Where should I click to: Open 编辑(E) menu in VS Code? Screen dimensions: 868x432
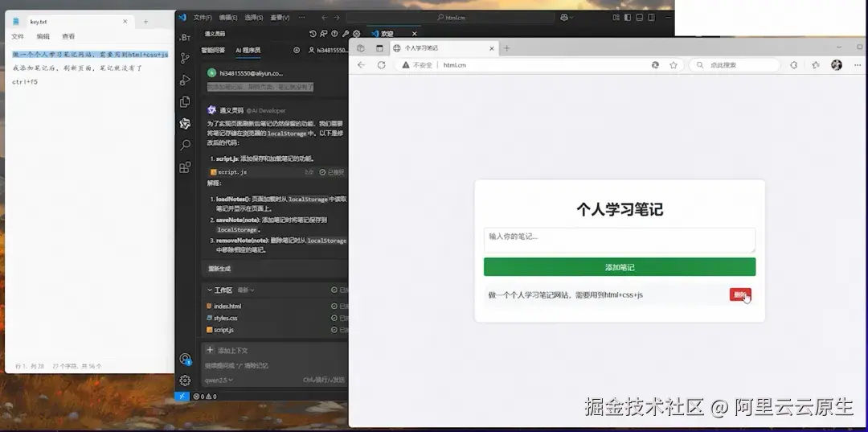tap(228, 17)
